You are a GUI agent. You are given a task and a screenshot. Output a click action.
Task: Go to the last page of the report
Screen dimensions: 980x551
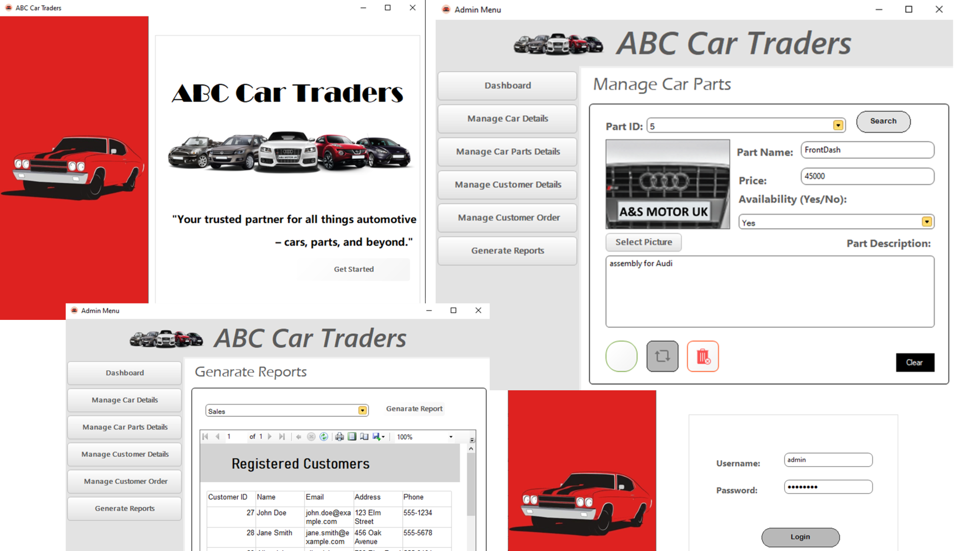pos(283,437)
